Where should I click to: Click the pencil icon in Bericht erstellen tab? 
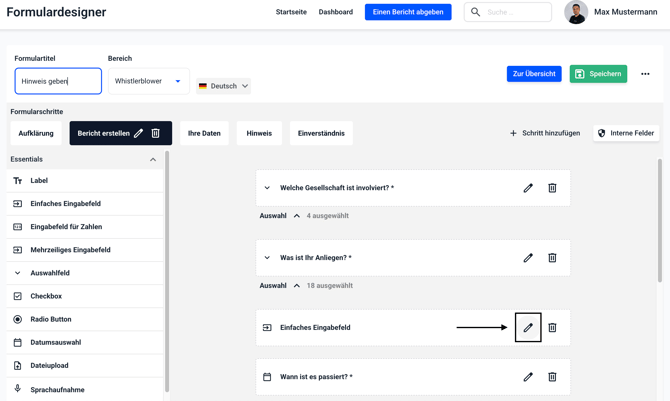[139, 133]
